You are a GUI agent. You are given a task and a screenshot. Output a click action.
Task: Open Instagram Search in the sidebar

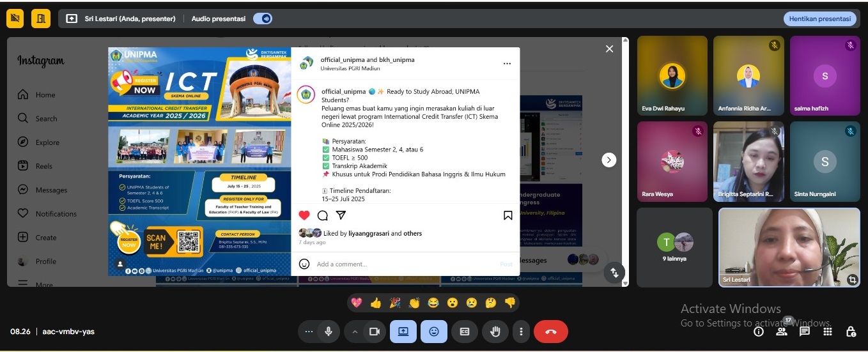pos(38,118)
